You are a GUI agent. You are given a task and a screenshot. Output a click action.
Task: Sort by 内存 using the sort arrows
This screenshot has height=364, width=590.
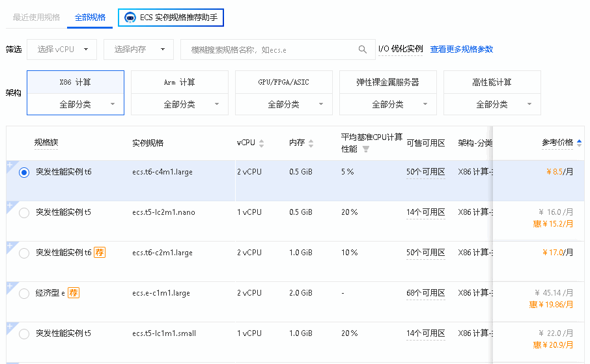[311, 143]
